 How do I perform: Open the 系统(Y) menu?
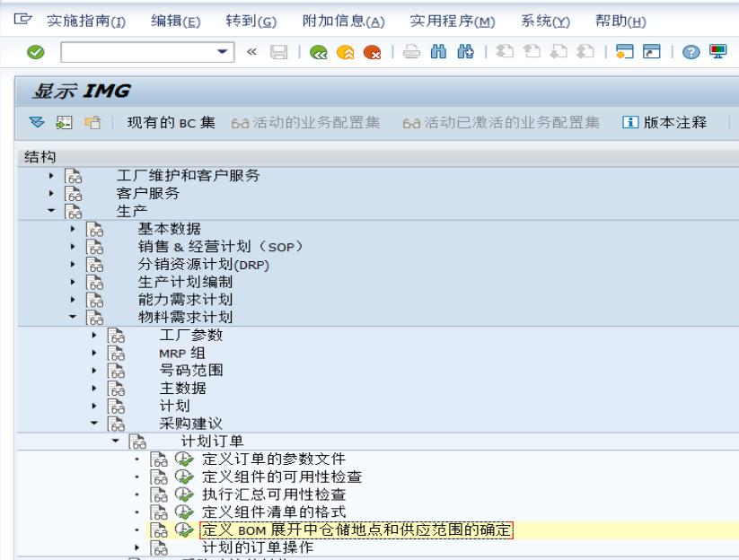545,22
